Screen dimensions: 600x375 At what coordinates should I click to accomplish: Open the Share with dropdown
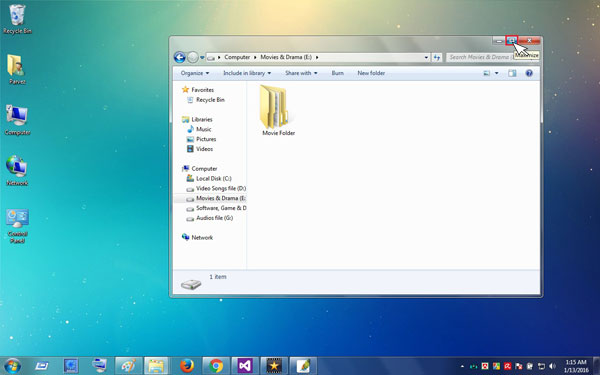pyautogui.click(x=301, y=73)
